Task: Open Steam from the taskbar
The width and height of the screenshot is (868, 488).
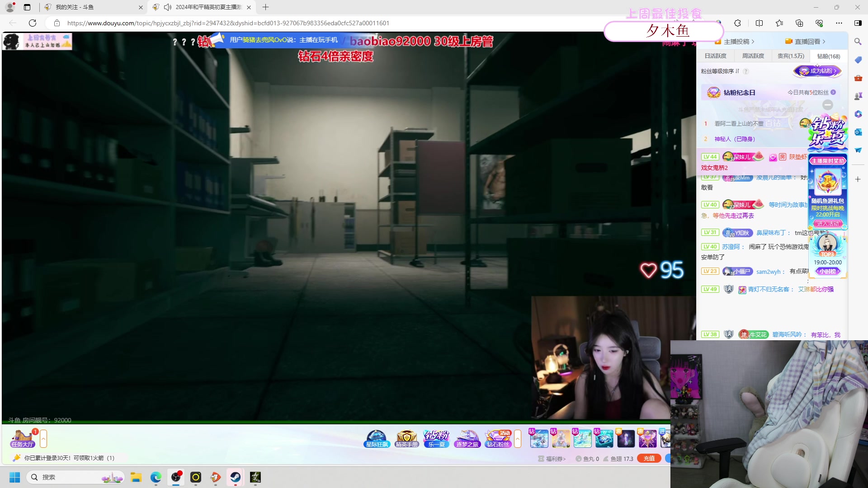Action: coord(236,477)
